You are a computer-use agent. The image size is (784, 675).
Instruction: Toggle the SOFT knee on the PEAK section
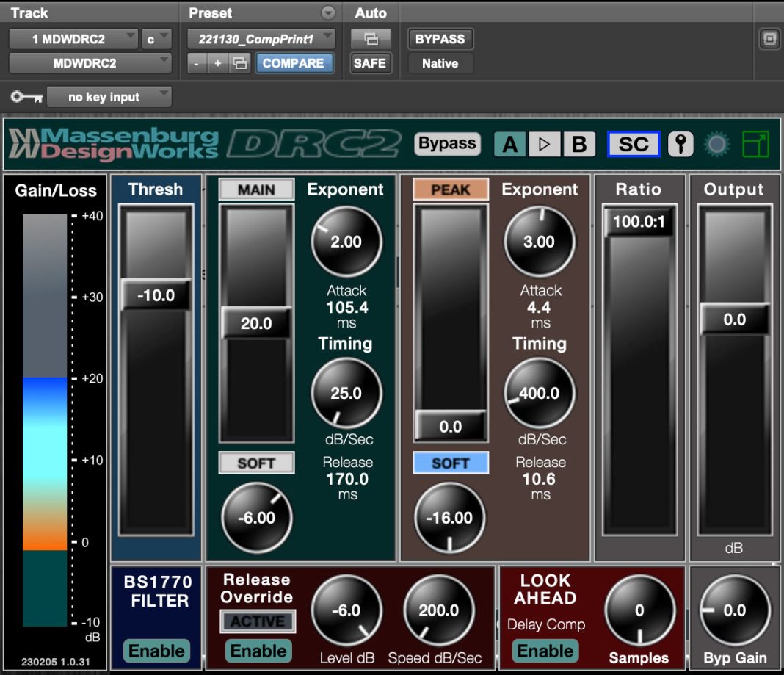click(x=450, y=463)
